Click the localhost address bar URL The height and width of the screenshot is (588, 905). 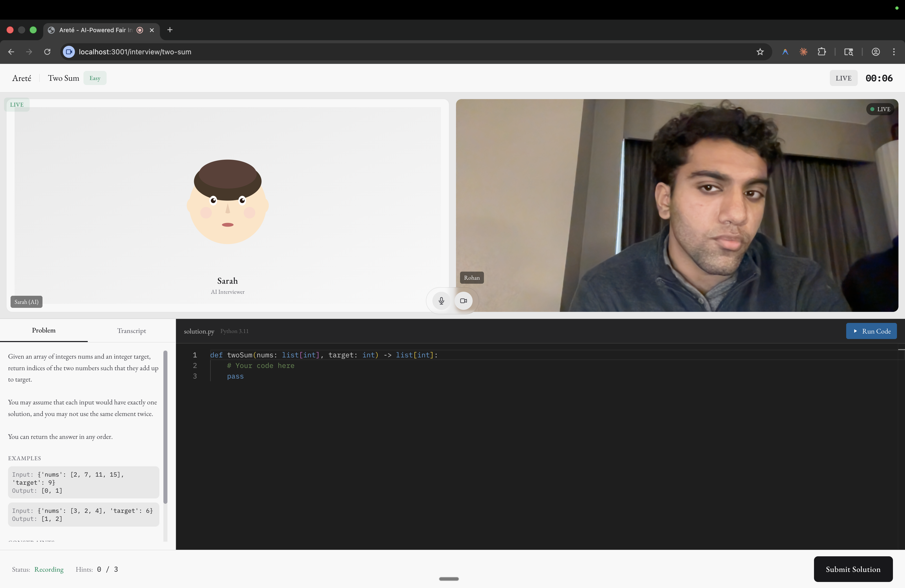(x=135, y=52)
